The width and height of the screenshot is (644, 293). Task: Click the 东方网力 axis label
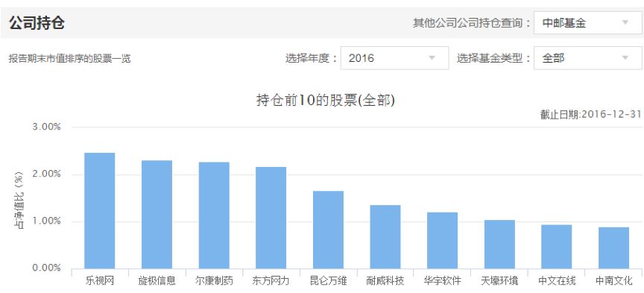point(271,281)
